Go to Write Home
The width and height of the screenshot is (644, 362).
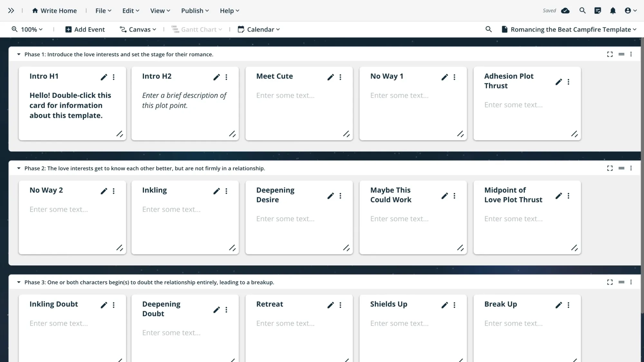tap(54, 11)
